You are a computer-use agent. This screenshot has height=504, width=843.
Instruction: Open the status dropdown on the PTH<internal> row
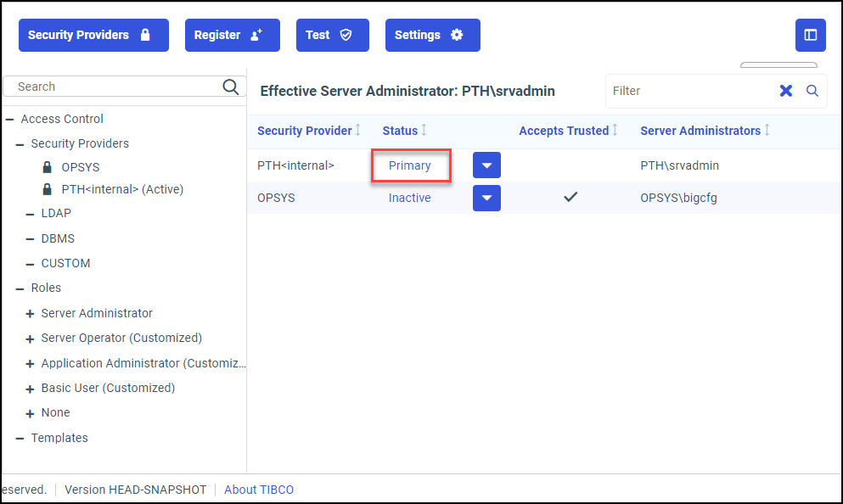point(486,165)
